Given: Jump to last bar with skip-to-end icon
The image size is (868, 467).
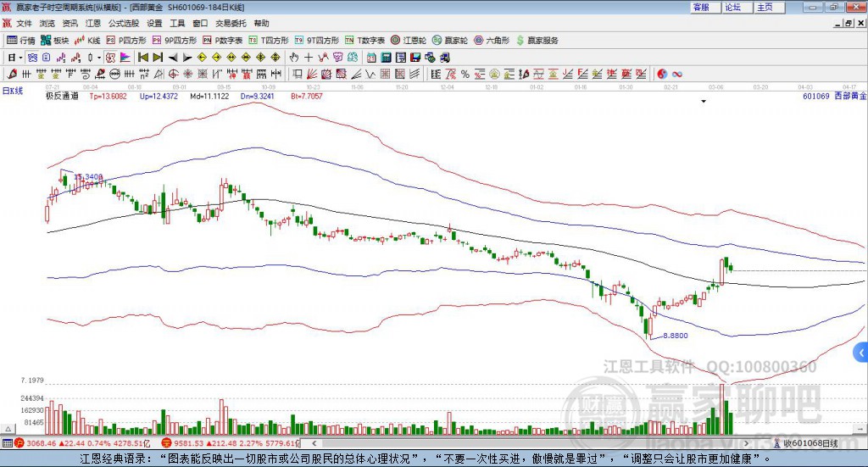Looking at the screenshot, I should tap(158, 58).
